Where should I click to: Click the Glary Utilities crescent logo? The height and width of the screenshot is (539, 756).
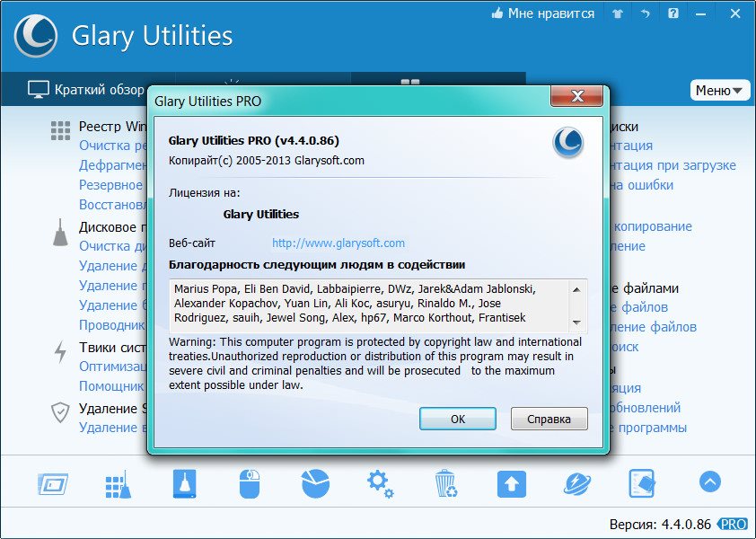[x=36, y=36]
